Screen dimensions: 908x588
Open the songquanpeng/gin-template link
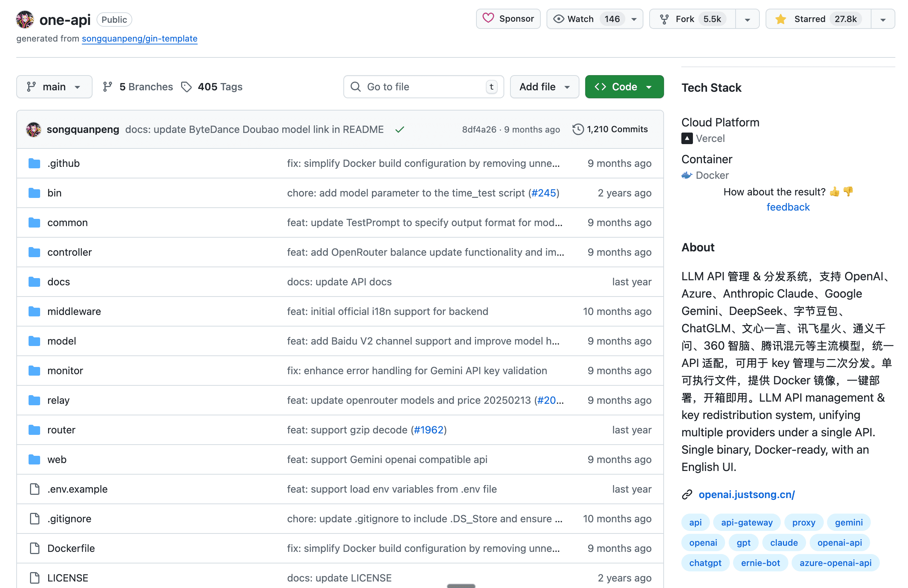point(140,39)
